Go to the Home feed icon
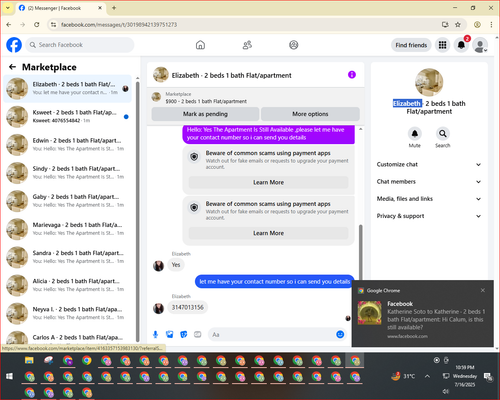 200,45
